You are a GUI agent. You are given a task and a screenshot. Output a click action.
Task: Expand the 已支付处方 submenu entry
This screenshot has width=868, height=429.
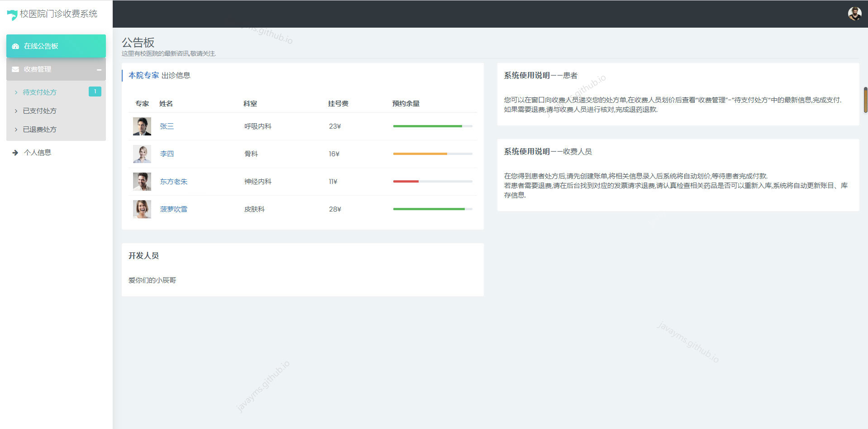point(40,111)
